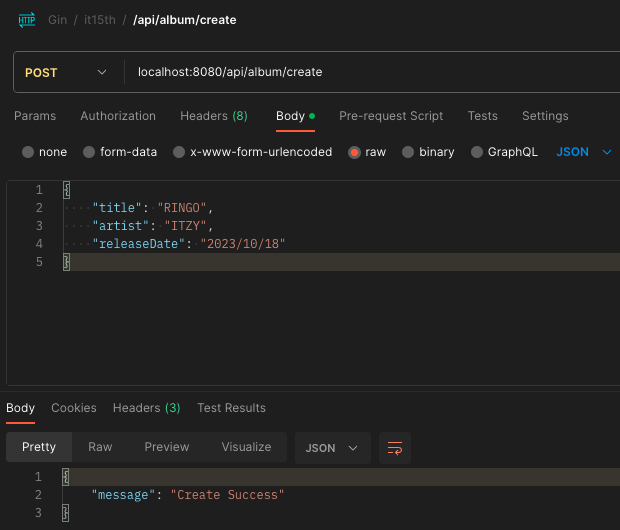620x530 pixels.
Task: Expand the response JSON format dropdown
Action: pyautogui.click(x=331, y=447)
